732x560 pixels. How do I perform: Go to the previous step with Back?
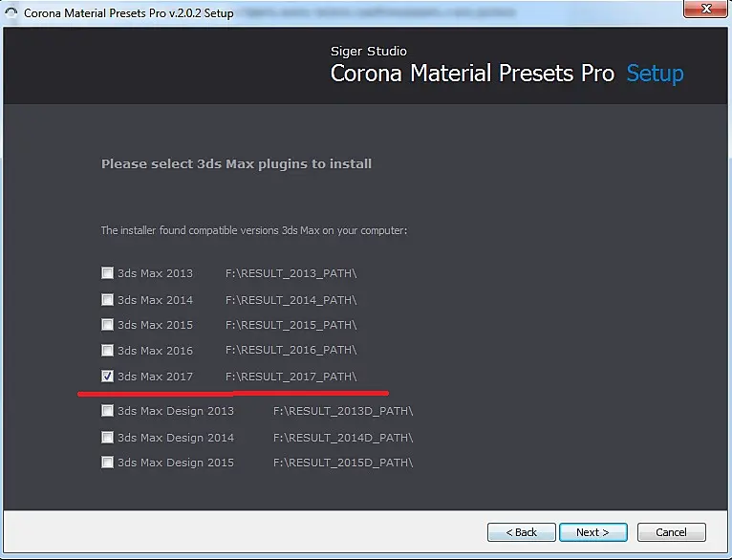click(x=522, y=532)
